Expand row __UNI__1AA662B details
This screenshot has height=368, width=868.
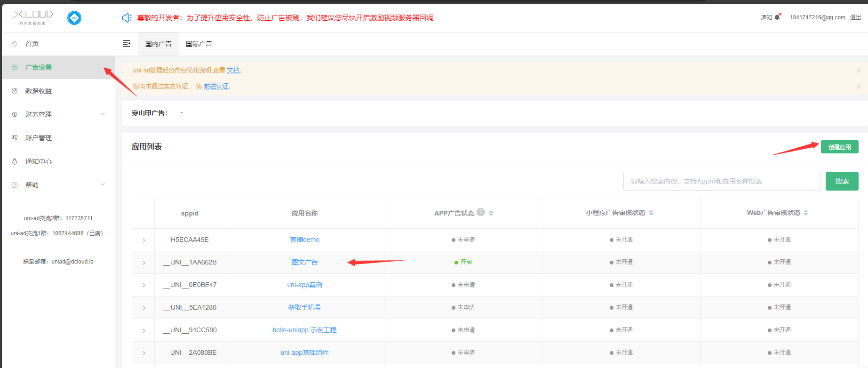(x=143, y=263)
